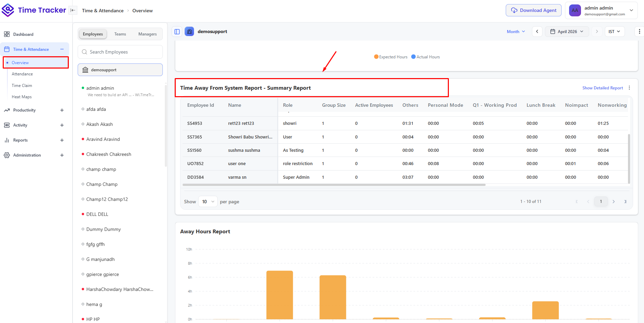The height and width of the screenshot is (323, 644).
Task: Open April 2026 date picker
Action: click(567, 31)
